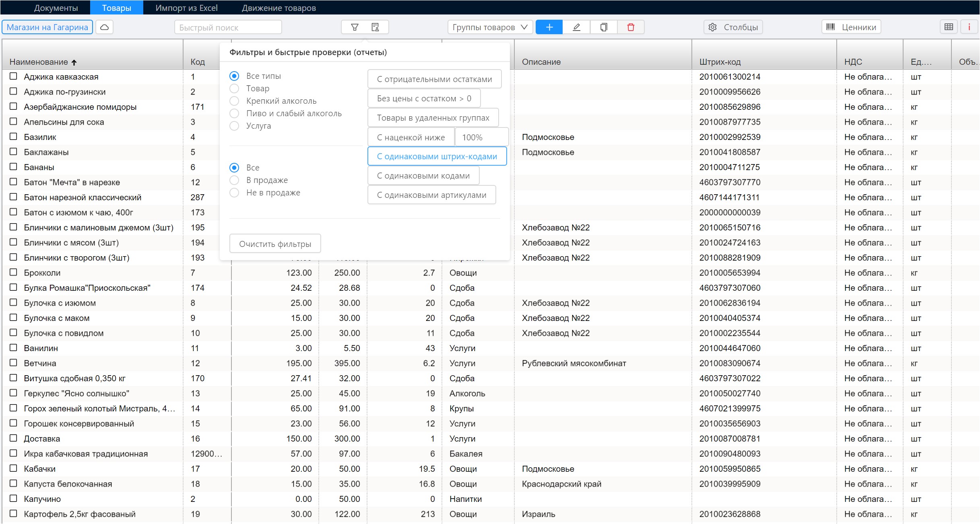
Task: Tick checkbox for Аджика кавказская
Action: tap(13, 76)
